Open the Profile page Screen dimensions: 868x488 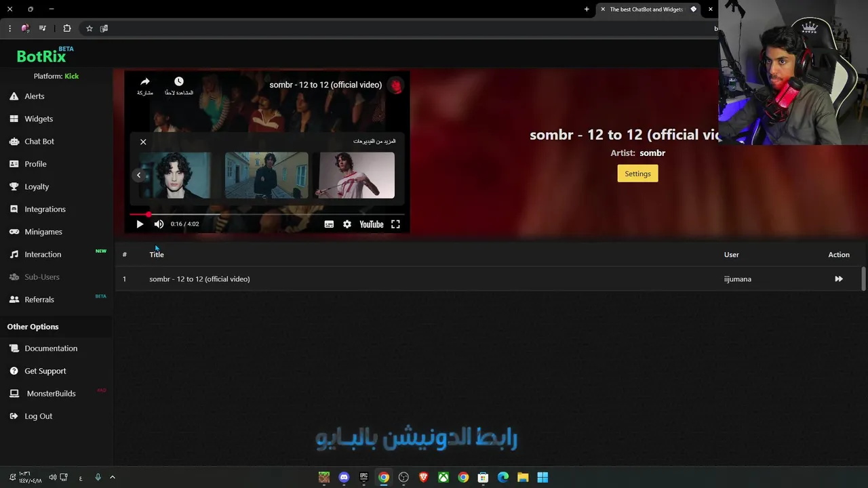pyautogui.click(x=35, y=164)
